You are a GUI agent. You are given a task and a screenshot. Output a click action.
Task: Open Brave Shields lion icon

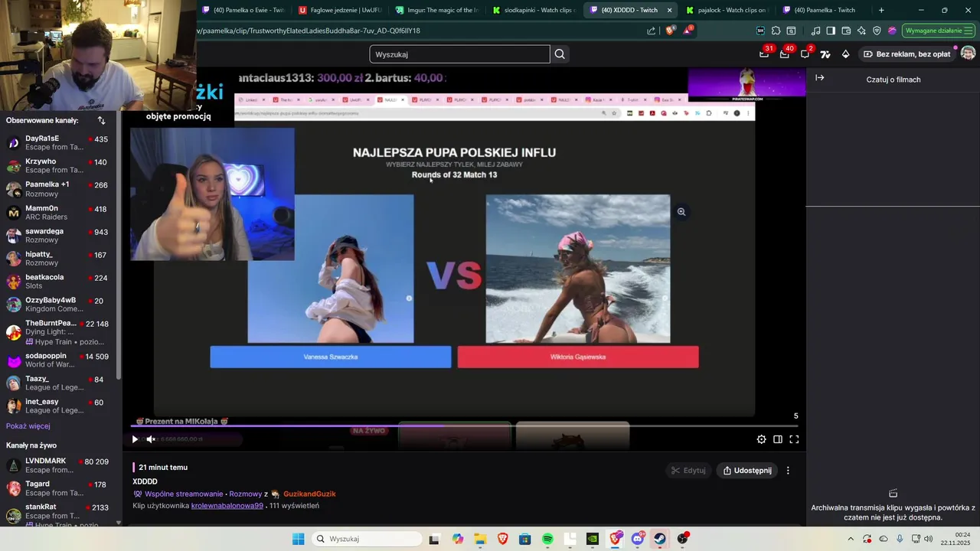pos(670,31)
